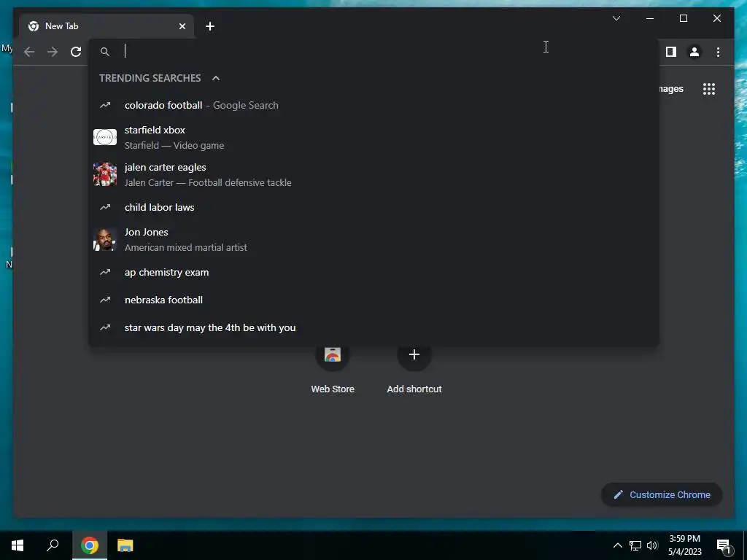Open the tab search chevron
This screenshot has height=560, width=747.
[x=616, y=18]
